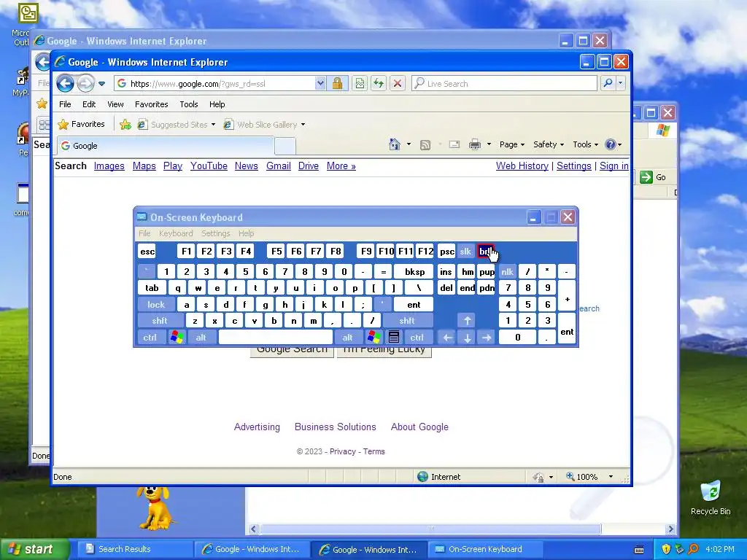Click the Read Mail icon
747x560 pixels.
tap(454, 144)
